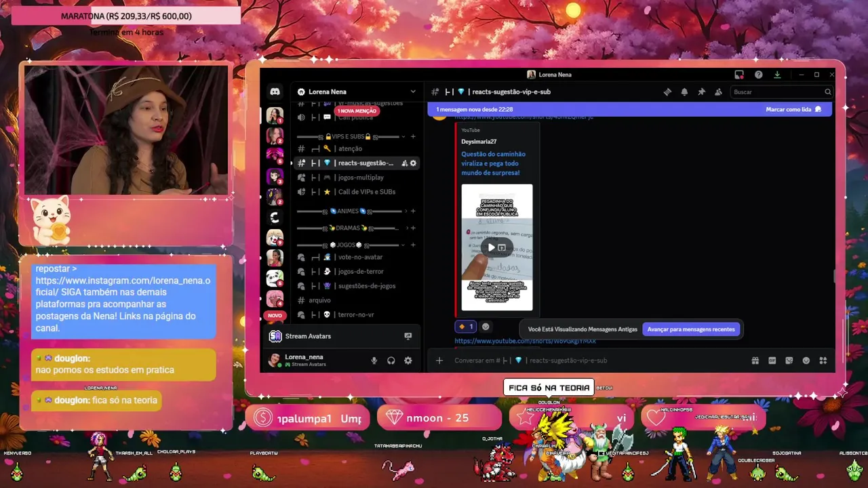This screenshot has width=868, height=488.
Task: Open Deysimaria27 author link
Action: [479, 142]
